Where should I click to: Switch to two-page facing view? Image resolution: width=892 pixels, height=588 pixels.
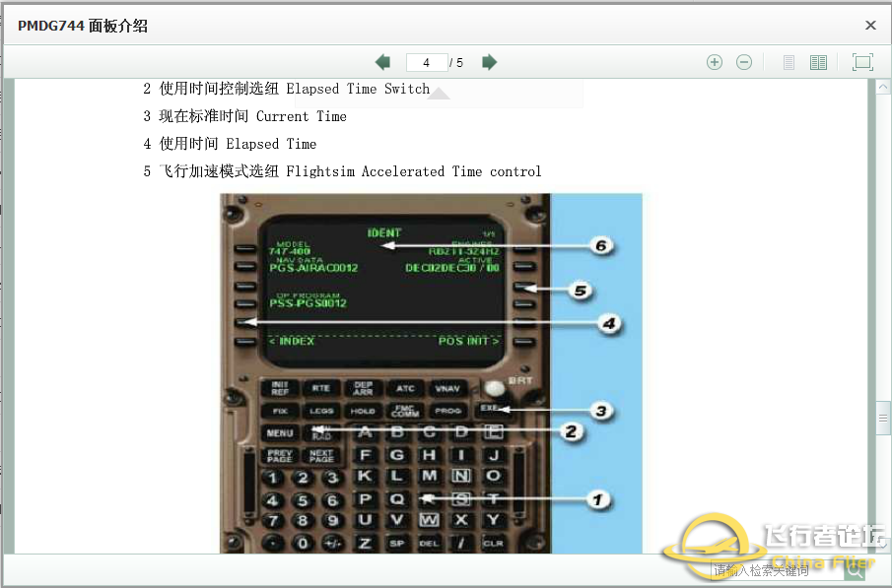[818, 61]
